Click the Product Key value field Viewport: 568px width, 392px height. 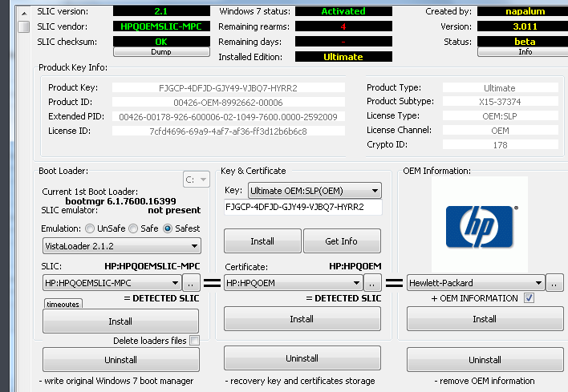pyautogui.click(x=228, y=88)
